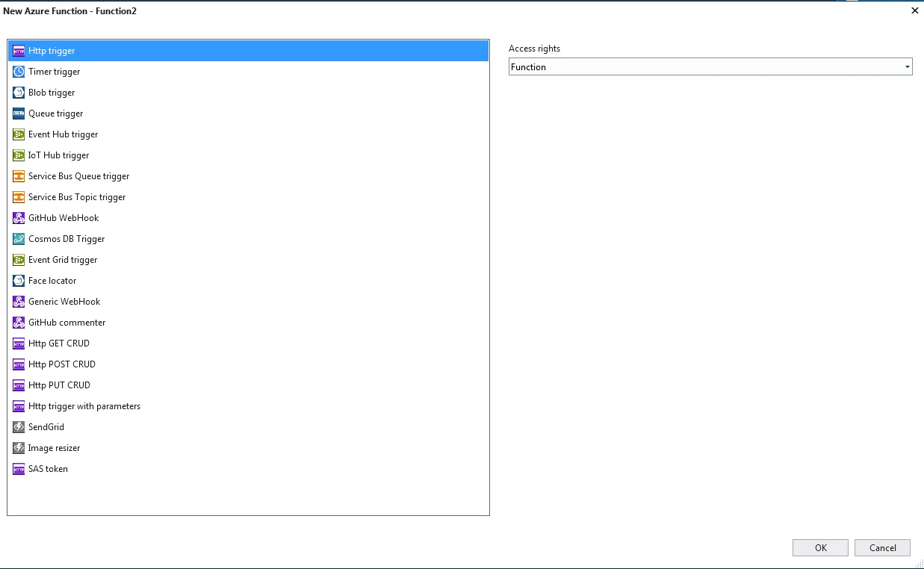The height and width of the screenshot is (569, 924).
Task: Close the dialog with the X button
Action: [x=914, y=10]
